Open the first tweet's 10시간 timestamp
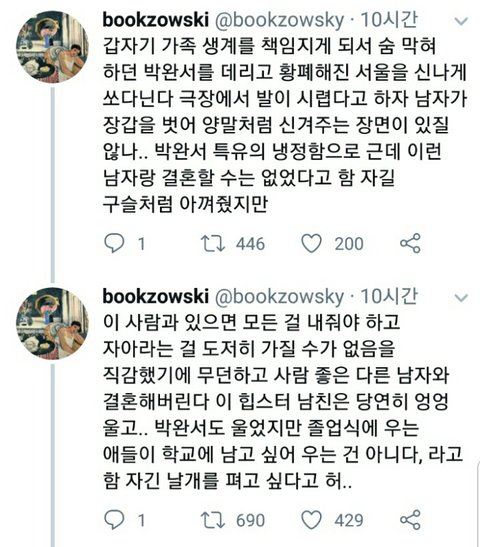The width and height of the screenshot is (480, 547). point(389,20)
